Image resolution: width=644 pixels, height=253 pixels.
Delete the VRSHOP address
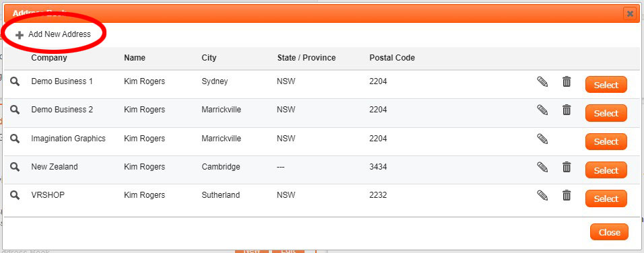[x=567, y=195]
